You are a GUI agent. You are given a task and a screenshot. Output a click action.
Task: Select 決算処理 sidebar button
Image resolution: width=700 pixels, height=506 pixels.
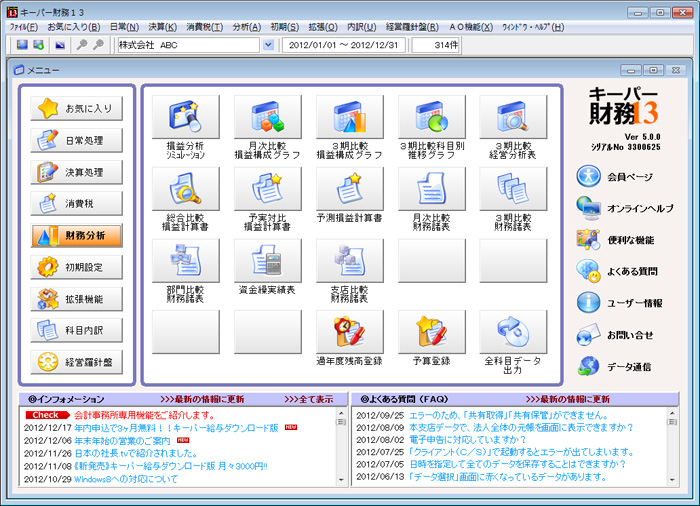point(76,172)
